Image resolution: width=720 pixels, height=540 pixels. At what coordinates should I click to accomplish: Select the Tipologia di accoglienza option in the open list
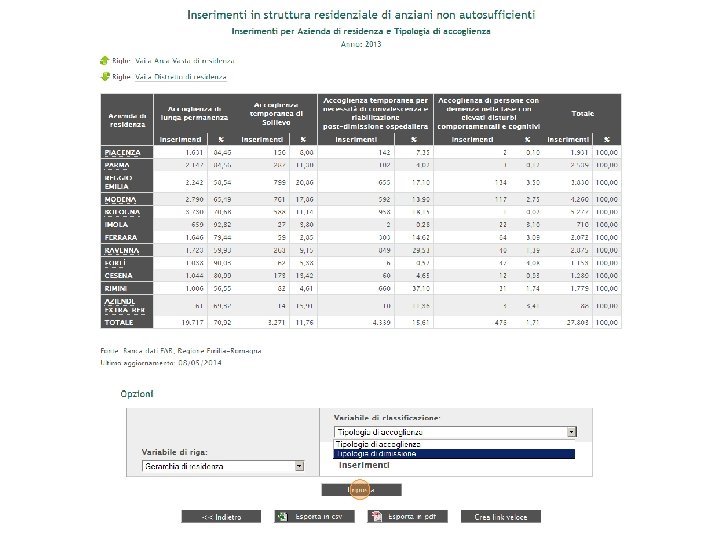[454, 444]
